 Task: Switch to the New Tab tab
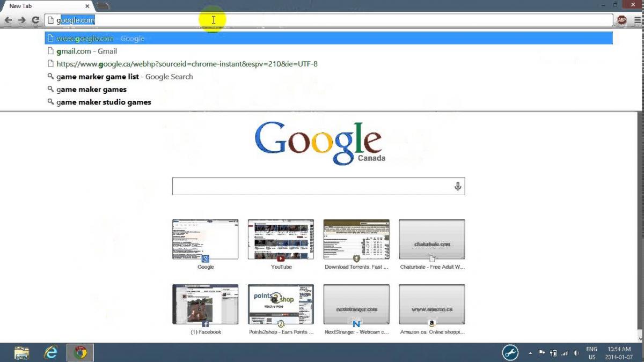(32, 6)
